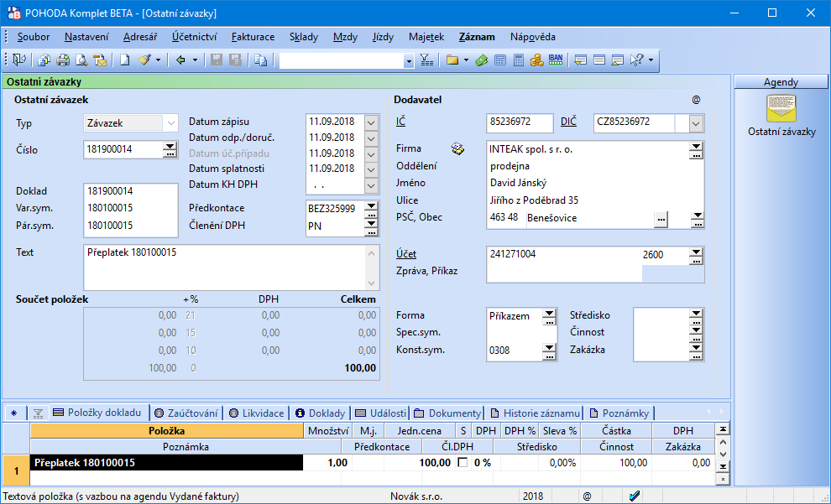Switch to the Poznámky tab

pos(620,413)
